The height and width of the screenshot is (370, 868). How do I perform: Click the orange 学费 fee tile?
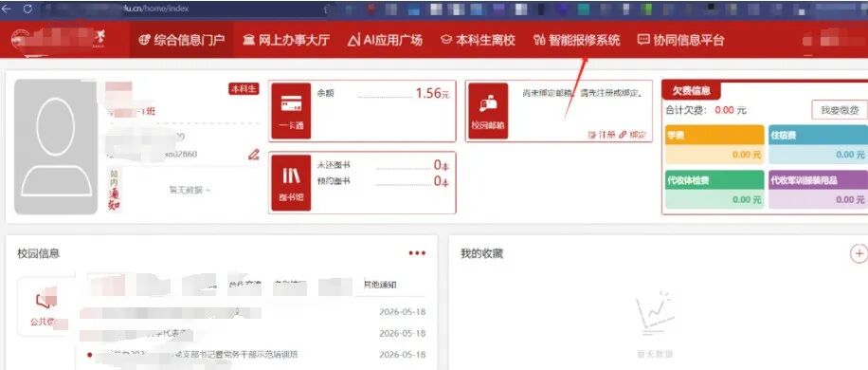(714, 144)
